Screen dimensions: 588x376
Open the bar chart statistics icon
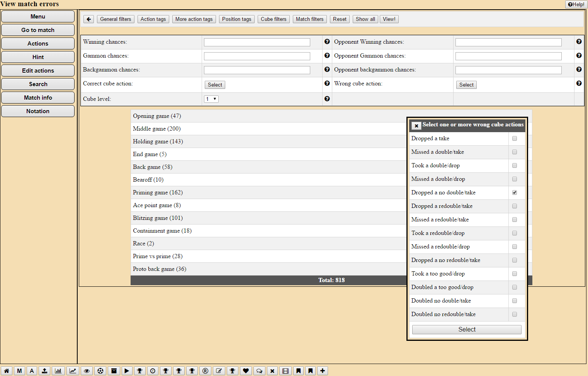[x=58, y=371]
